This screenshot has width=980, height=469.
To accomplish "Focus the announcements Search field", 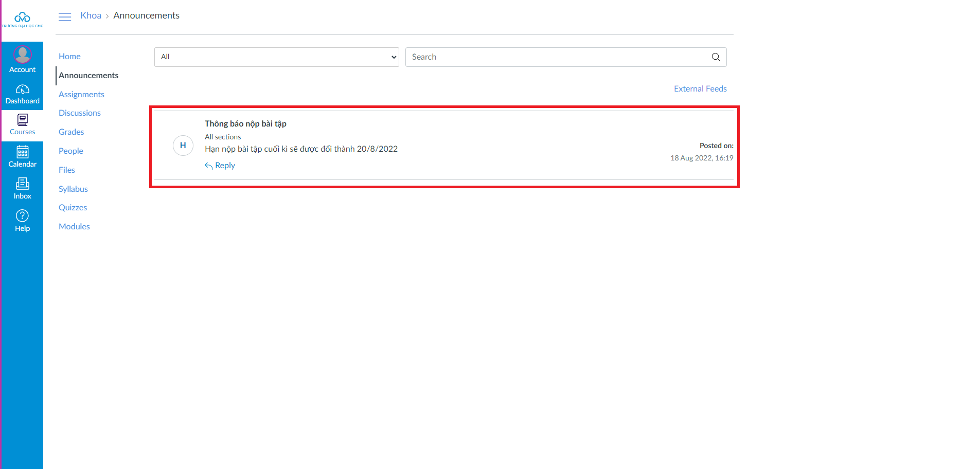I will (x=556, y=57).
